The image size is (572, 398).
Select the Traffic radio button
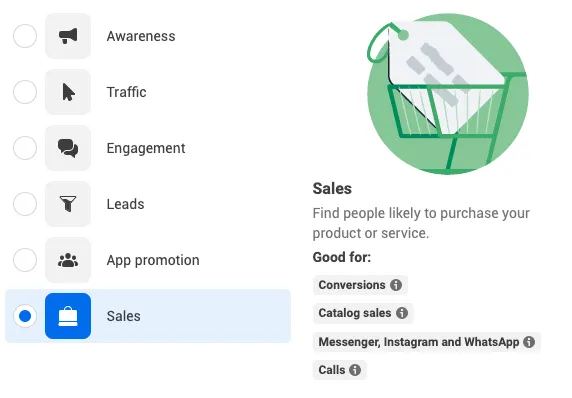[x=25, y=92]
